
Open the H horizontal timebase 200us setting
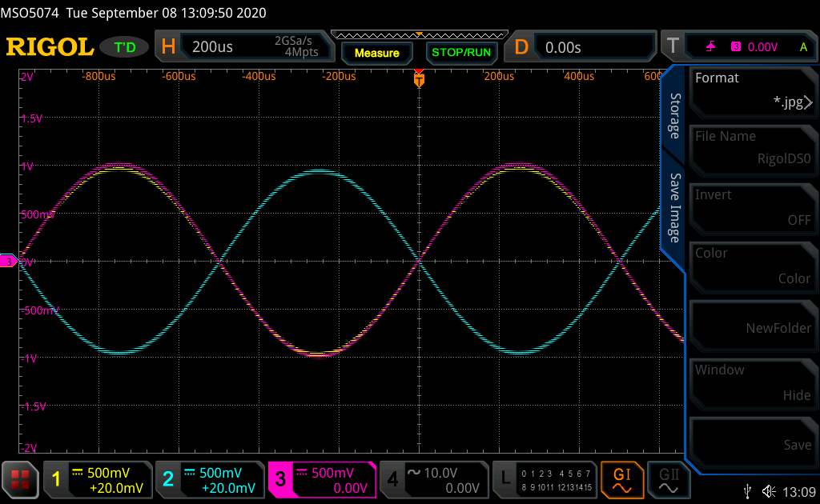click(x=244, y=47)
